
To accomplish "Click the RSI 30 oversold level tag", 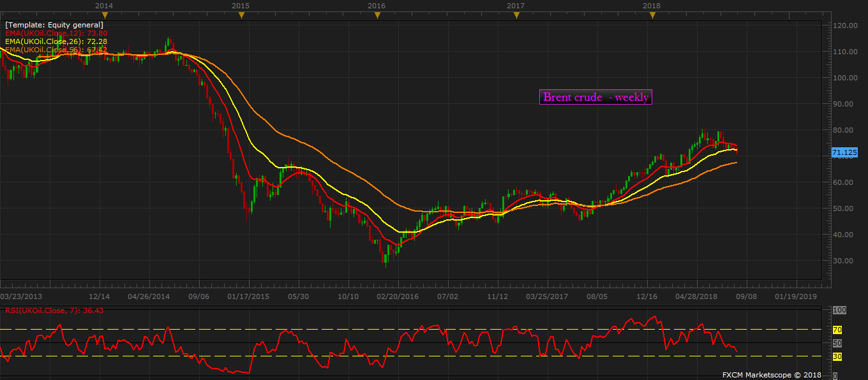I will [837, 356].
